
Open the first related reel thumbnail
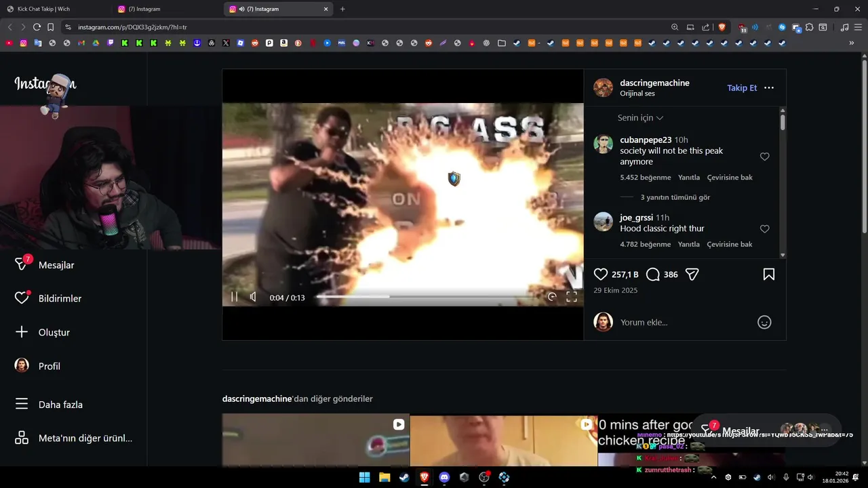pyautogui.click(x=315, y=441)
